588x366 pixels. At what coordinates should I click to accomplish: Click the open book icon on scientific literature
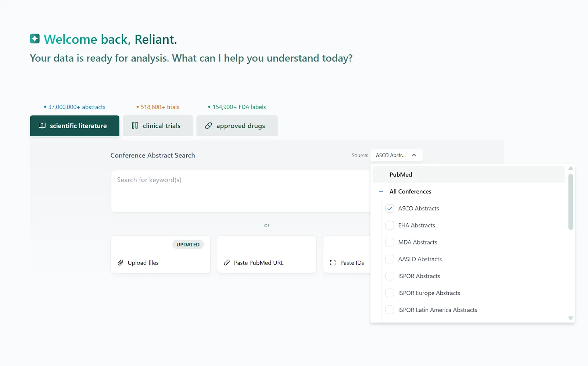click(42, 126)
